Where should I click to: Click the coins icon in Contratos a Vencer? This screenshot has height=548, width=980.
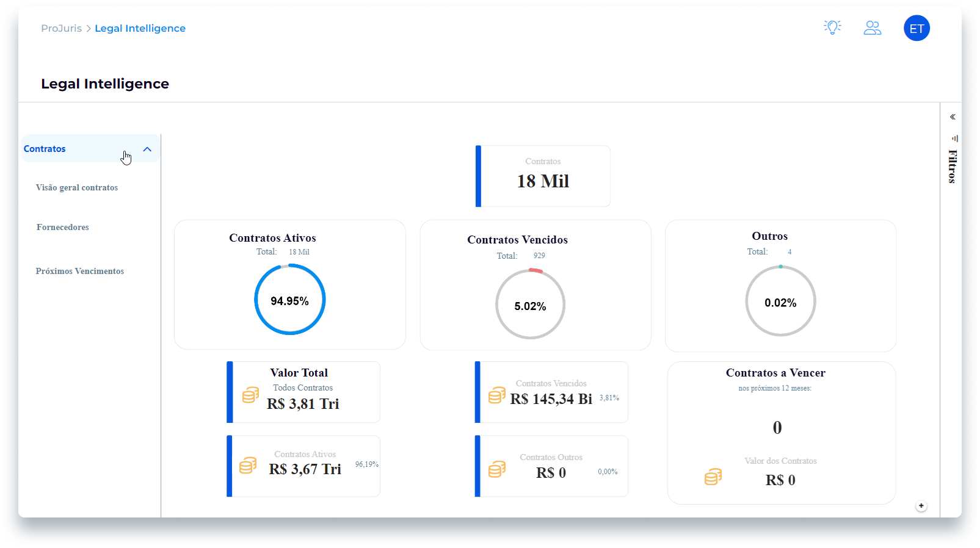713,477
